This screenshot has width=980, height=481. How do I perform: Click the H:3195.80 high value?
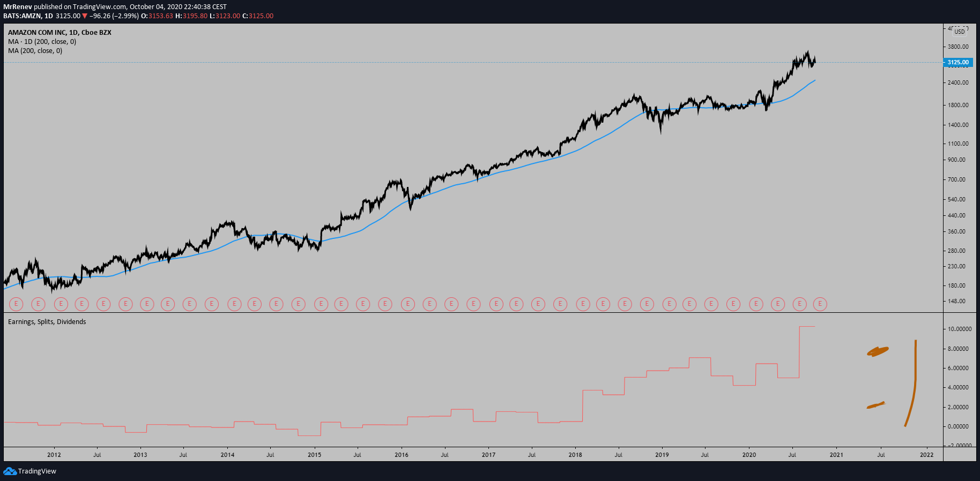tap(191, 16)
